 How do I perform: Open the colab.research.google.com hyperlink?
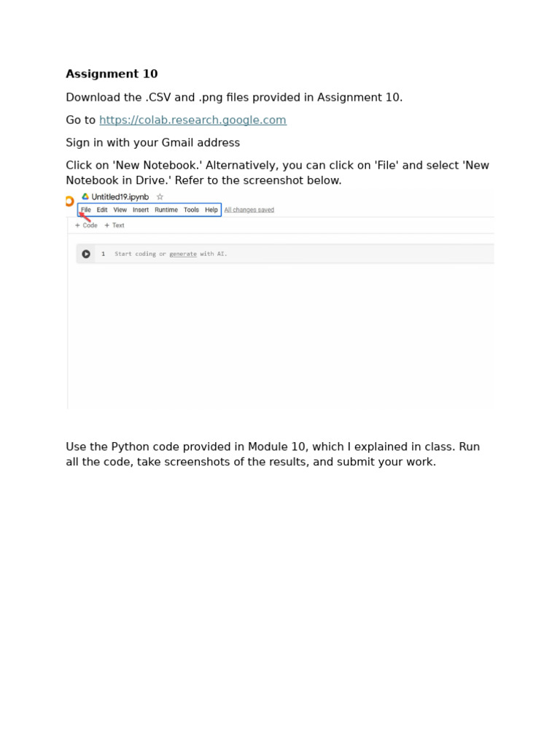pyautogui.click(x=192, y=120)
